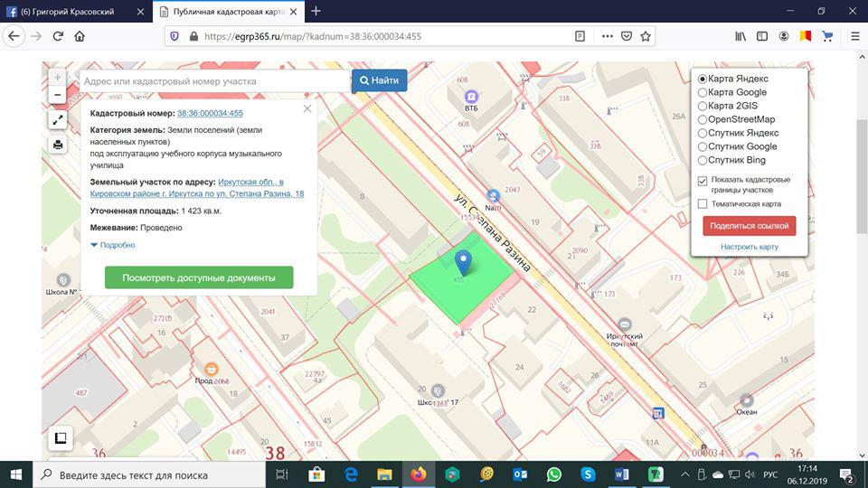Image resolution: width=868 pixels, height=488 pixels.
Task: Open a new browser tab
Action: point(316,11)
